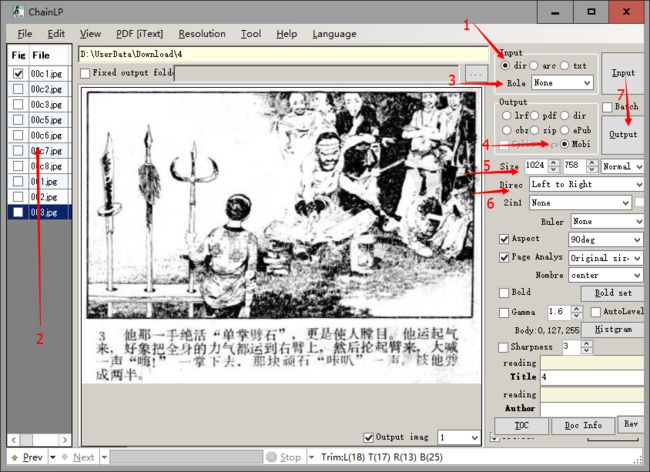Open the Help menu

tap(286, 34)
